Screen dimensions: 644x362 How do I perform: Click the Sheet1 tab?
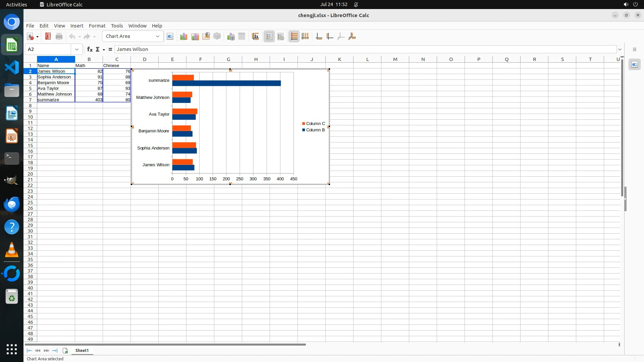click(x=82, y=351)
